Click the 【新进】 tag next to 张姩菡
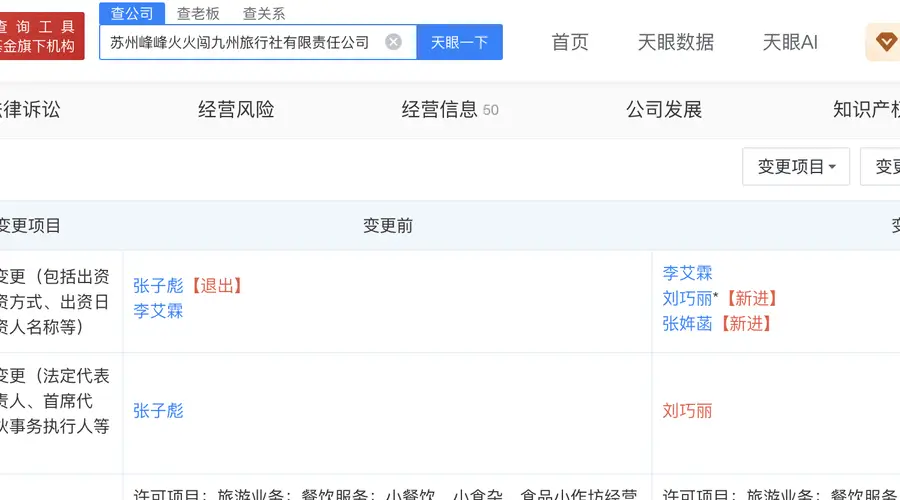The height and width of the screenshot is (500, 900). (x=746, y=323)
